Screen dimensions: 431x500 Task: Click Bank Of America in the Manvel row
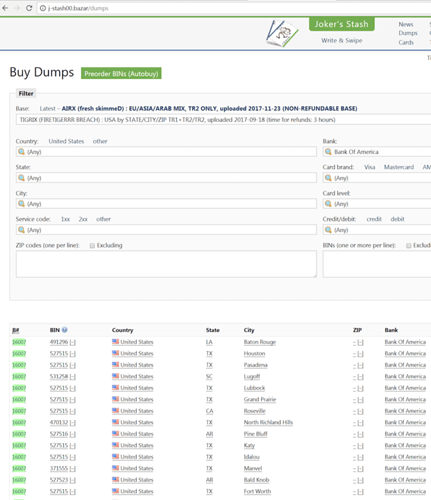(x=405, y=468)
